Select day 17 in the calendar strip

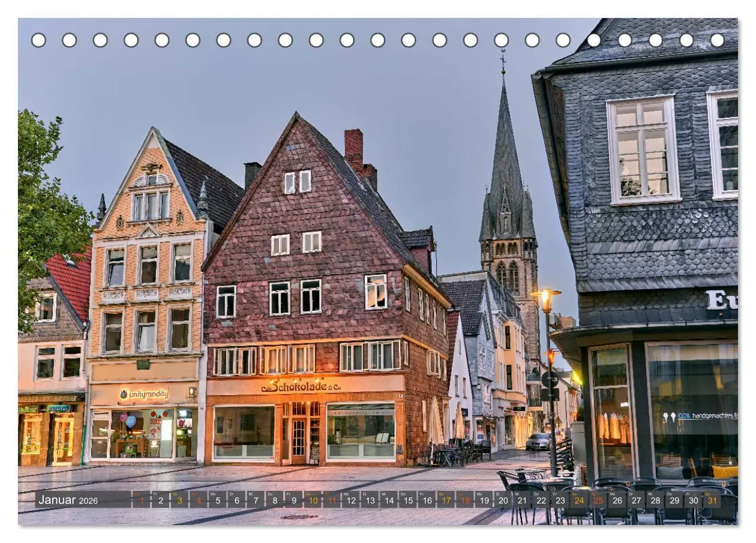[x=446, y=500]
